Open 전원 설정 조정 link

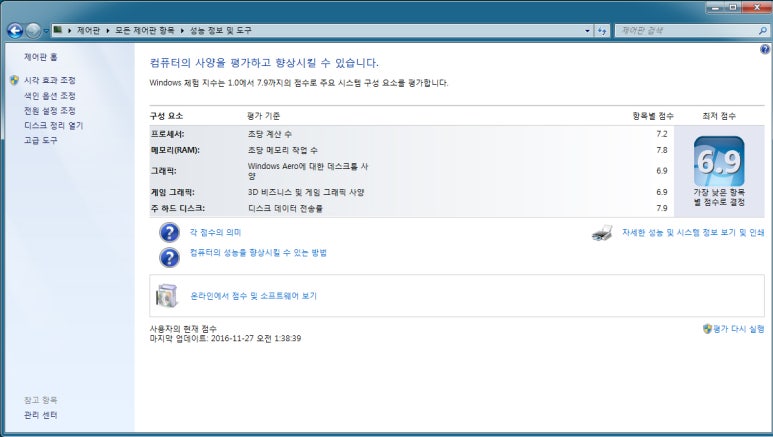coord(50,110)
